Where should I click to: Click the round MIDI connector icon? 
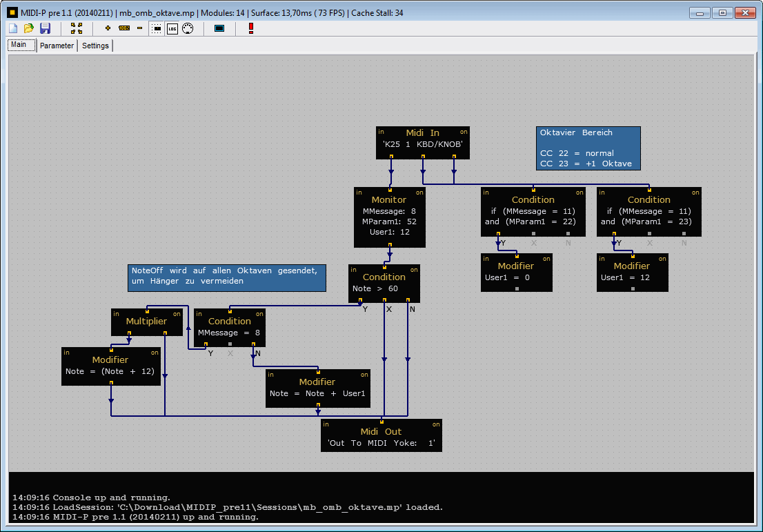point(188,29)
